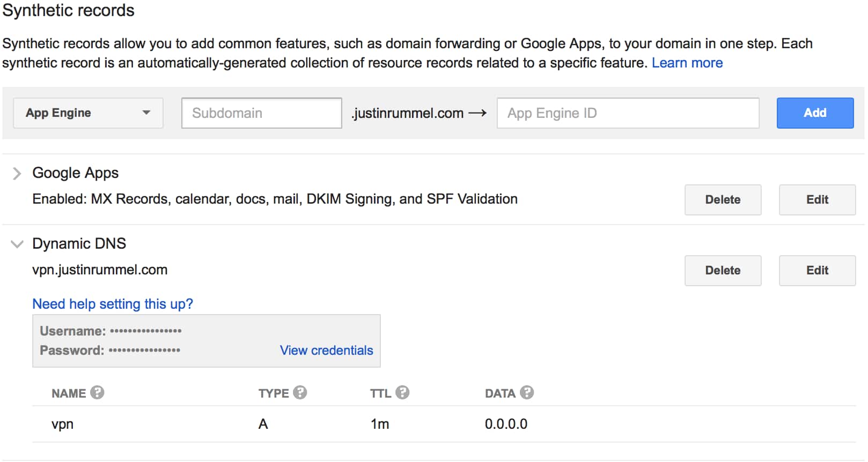The height and width of the screenshot is (462, 868).
Task: Click the help icon next to TTL
Action: coord(402,393)
